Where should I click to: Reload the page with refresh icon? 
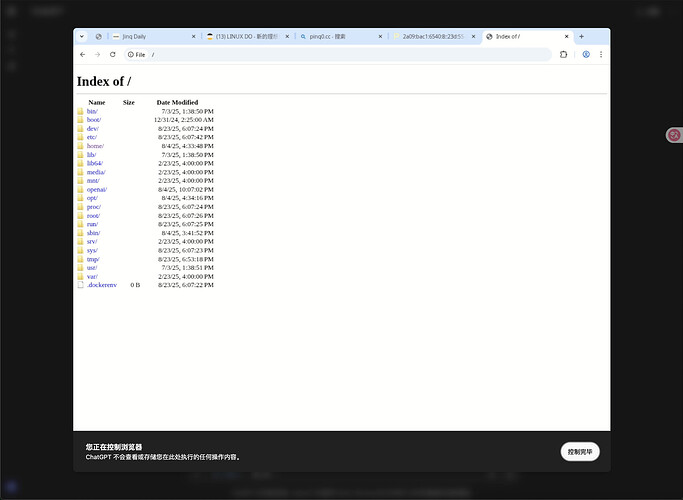(x=113, y=54)
